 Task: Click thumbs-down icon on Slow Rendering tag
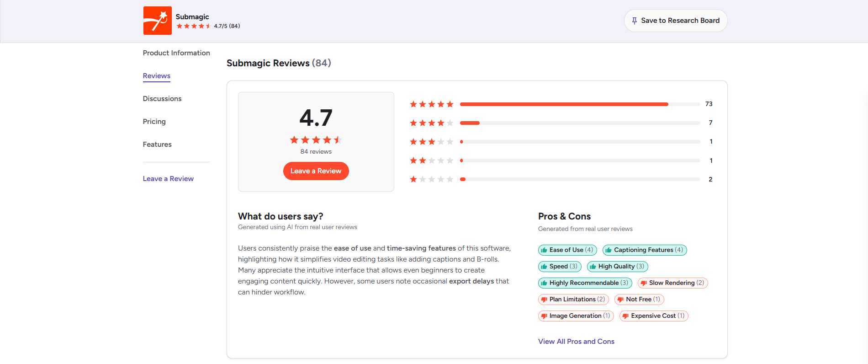pyautogui.click(x=644, y=283)
